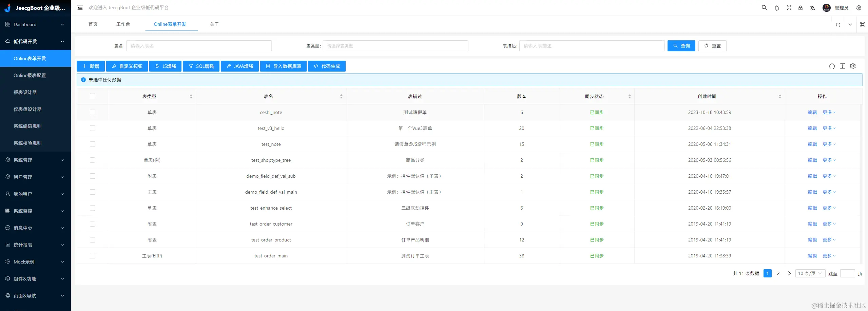Toggle the select-all checkbox in table header
The image size is (868, 311).
point(93,96)
